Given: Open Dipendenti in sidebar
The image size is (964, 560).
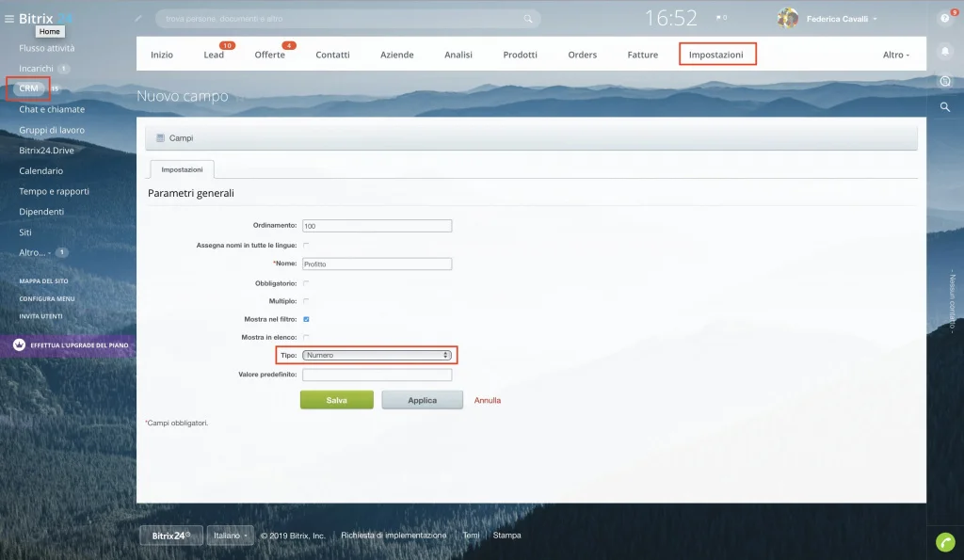Looking at the screenshot, I should pos(41,212).
